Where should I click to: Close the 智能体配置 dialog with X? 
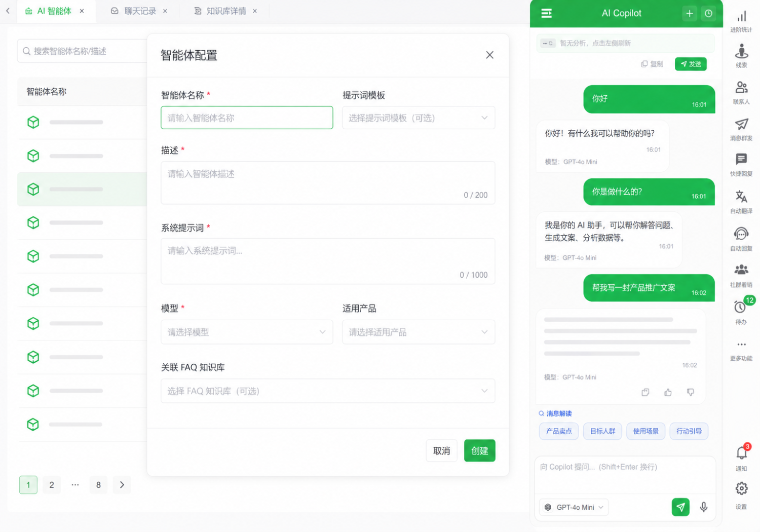[489, 55]
